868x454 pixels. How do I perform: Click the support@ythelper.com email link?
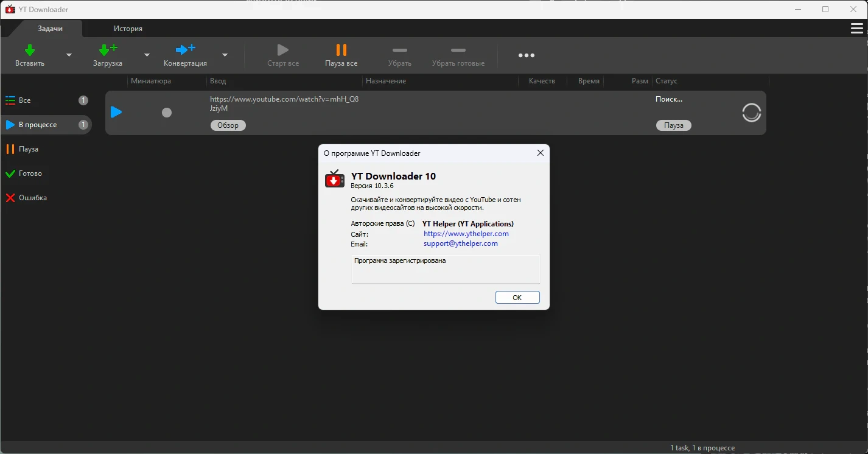coord(461,243)
